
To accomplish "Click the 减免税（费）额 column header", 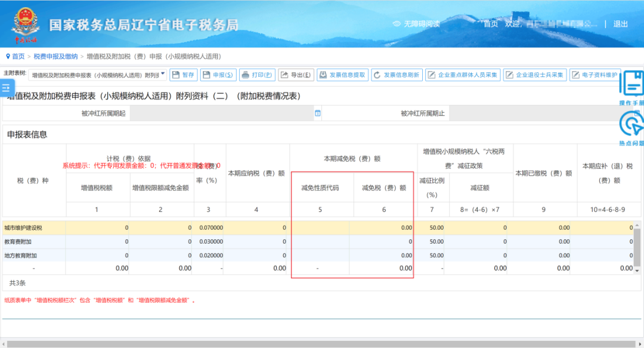I will (384, 188).
